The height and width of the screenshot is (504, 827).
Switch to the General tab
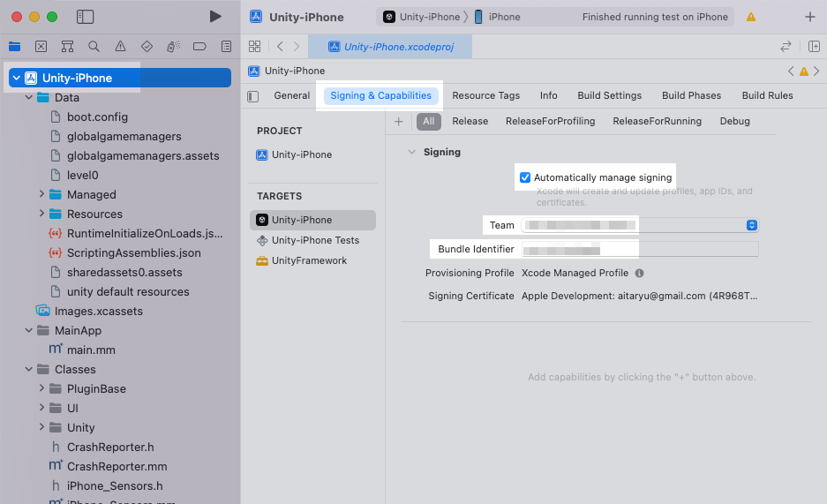point(291,95)
